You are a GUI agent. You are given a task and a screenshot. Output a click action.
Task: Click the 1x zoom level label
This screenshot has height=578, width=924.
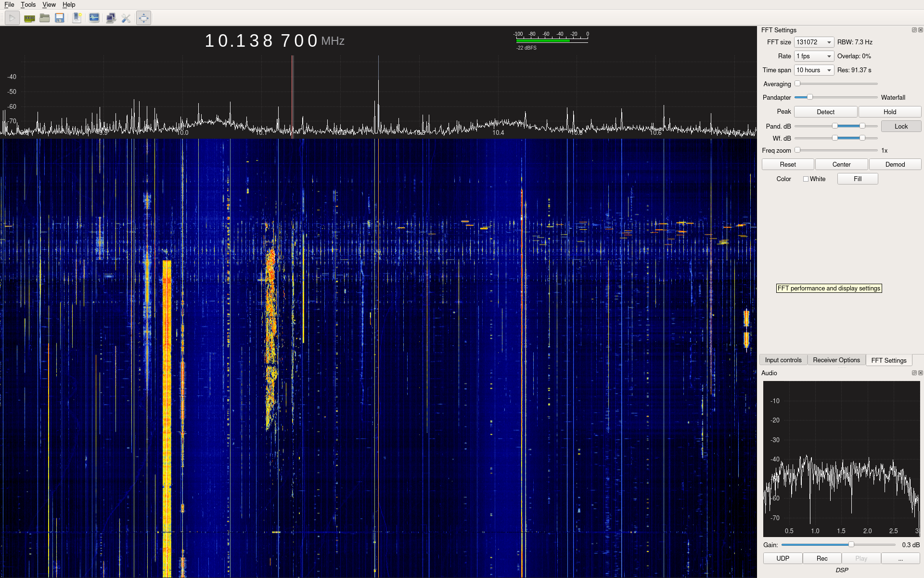click(884, 150)
